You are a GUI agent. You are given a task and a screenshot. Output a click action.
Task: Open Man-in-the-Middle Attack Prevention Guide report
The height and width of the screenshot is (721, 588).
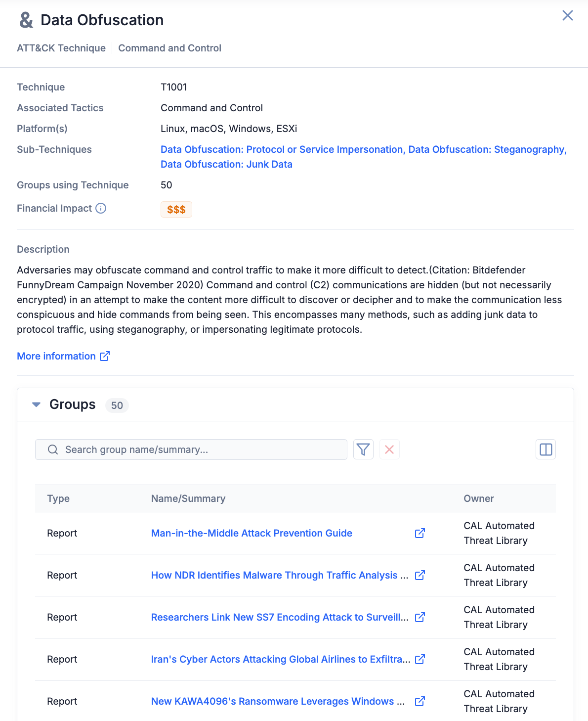(252, 533)
